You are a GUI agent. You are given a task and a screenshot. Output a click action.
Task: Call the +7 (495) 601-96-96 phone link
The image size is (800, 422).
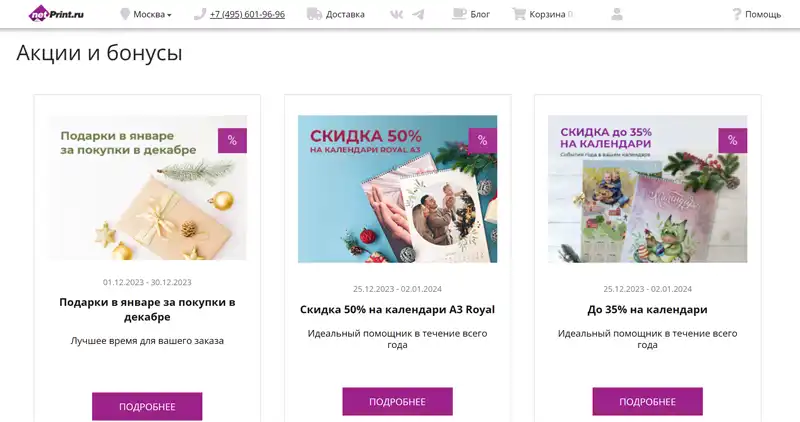pos(247,14)
